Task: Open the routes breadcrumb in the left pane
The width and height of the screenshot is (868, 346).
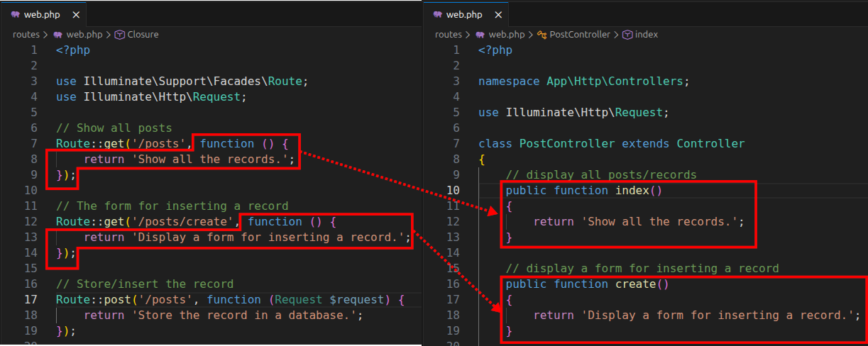Action: [x=26, y=34]
